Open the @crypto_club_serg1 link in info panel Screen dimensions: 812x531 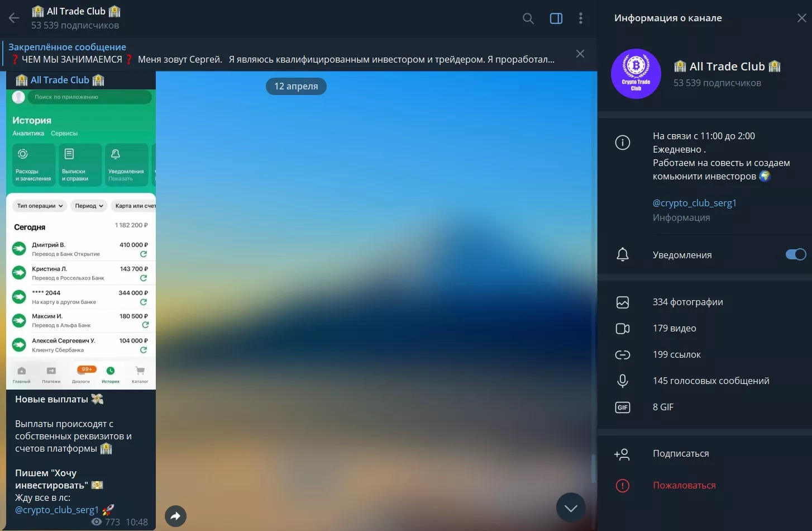(x=694, y=203)
